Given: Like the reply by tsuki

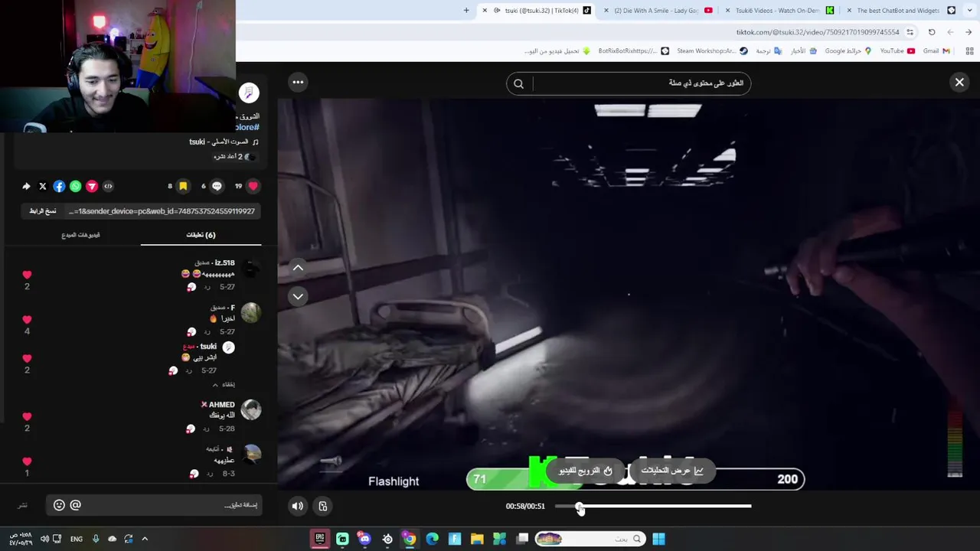Looking at the screenshot, I should [x=27, y=358].
